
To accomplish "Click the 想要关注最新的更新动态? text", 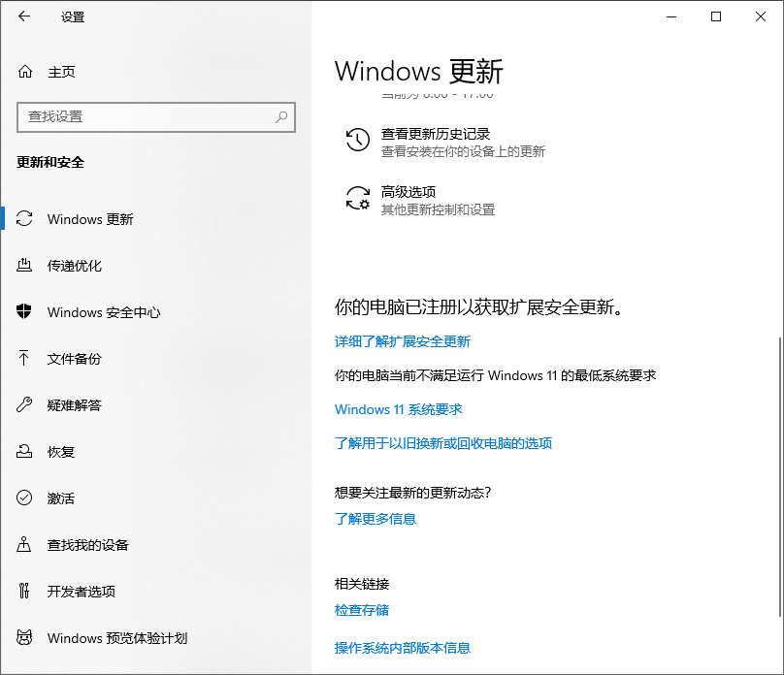I will [413, 493].
